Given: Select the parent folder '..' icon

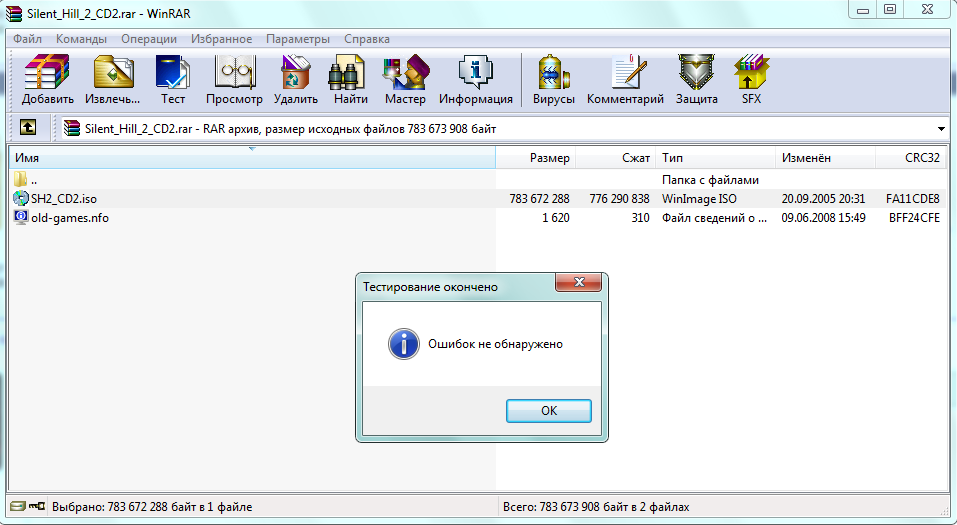Looking at the screenshot, I should pyautogui.click(x=21, y=179).
